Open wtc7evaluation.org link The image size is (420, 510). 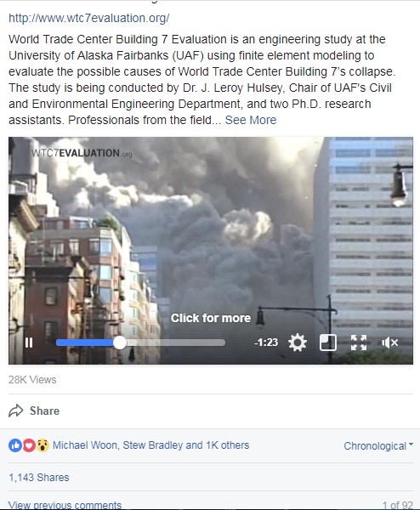coord(88,18)
